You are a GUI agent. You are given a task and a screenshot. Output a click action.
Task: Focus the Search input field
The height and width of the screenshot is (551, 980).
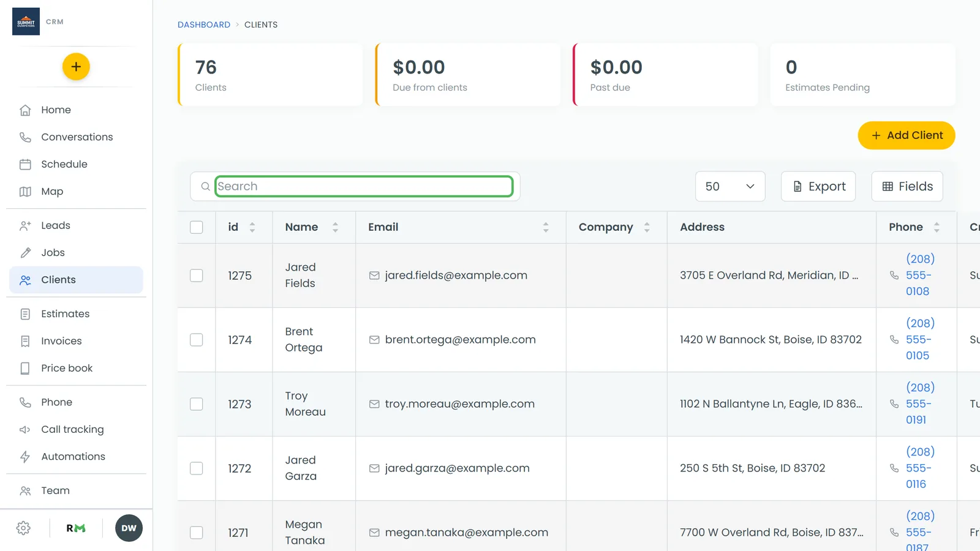(364, 186)
